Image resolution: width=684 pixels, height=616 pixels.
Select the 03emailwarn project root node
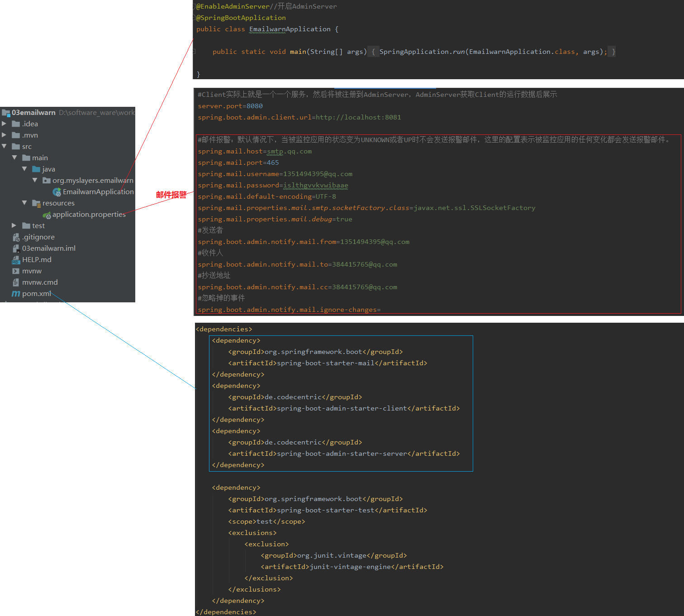[33, 113]
